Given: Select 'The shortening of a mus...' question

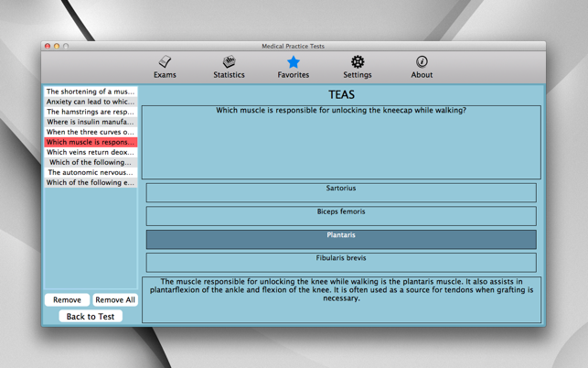Looking at the screenshot, I should point(91,92).
